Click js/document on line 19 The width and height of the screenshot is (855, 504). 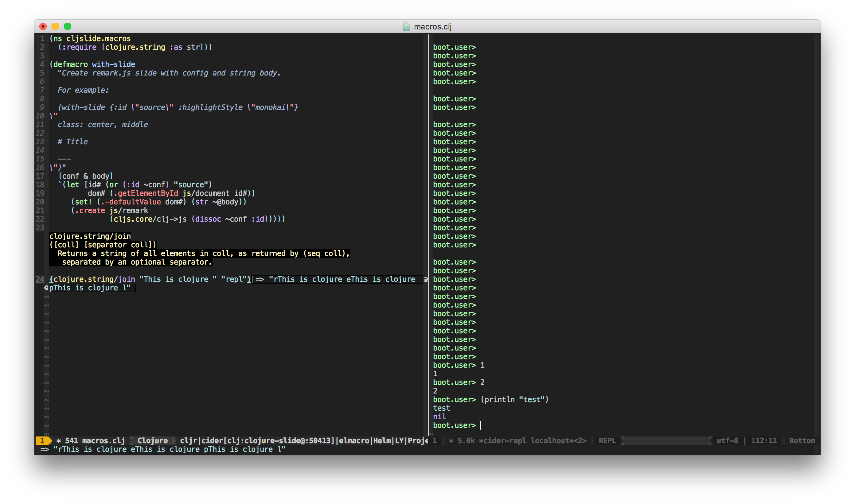pos(206,193)
